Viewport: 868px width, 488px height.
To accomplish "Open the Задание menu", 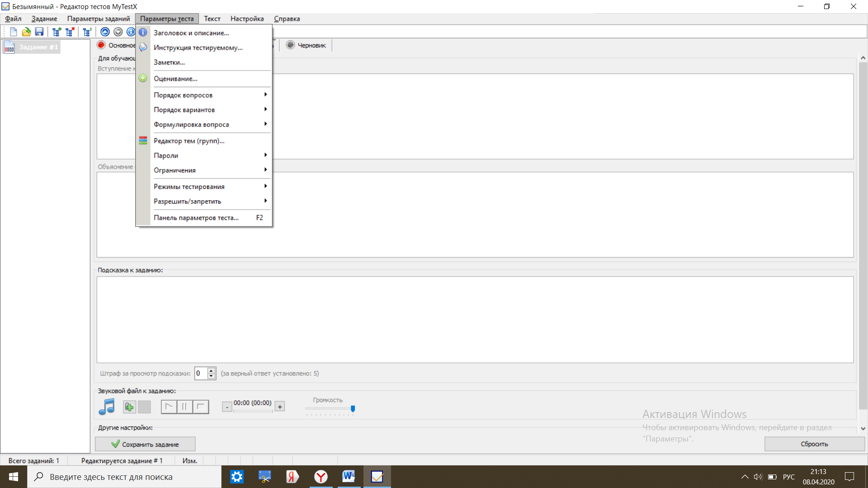I will tap(44, 19).
